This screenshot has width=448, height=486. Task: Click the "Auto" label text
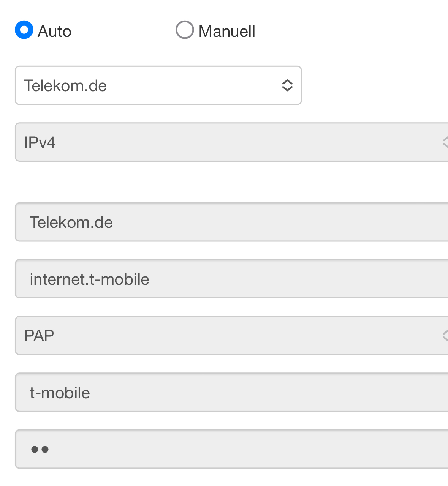pos(55,31)
